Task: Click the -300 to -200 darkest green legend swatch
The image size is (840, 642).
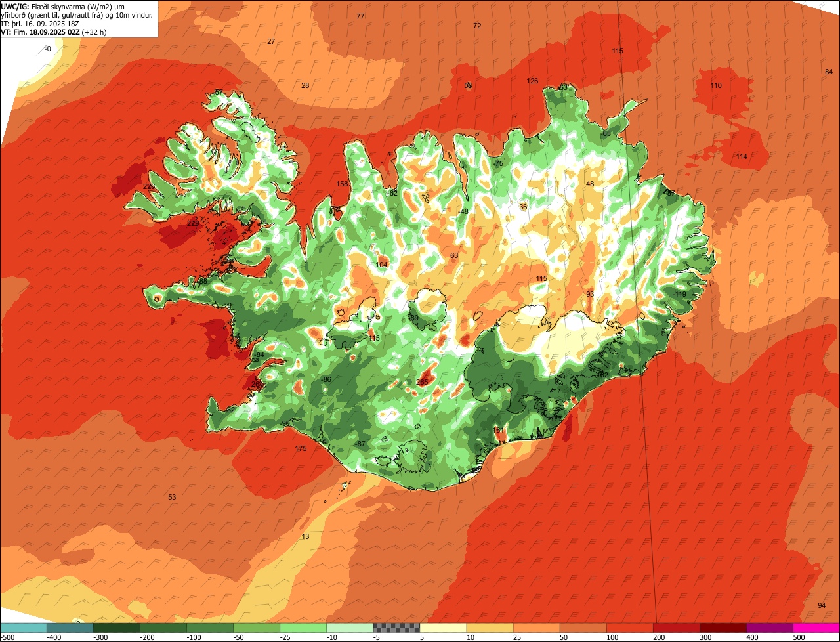Action: [x=117, y=628]
